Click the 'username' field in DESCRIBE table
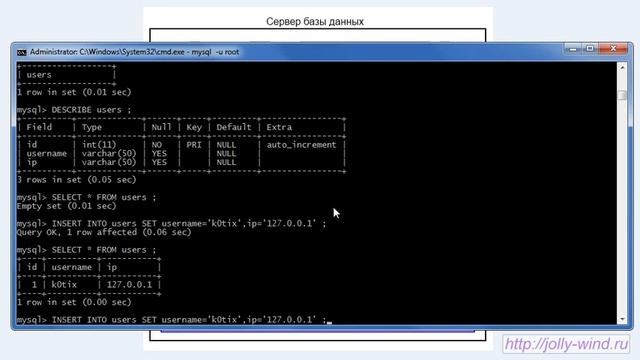640x360 pixels. [x=47, y=154]
